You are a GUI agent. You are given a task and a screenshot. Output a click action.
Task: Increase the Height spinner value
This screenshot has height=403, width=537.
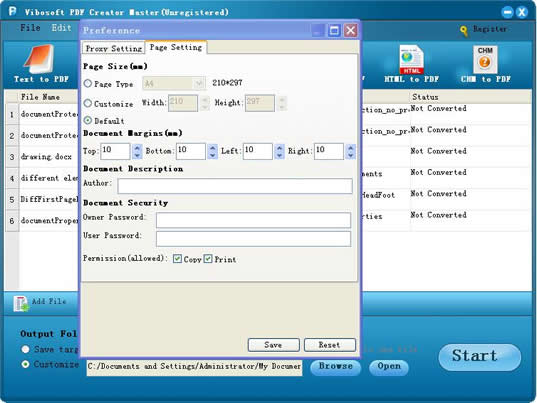(282, 100)
